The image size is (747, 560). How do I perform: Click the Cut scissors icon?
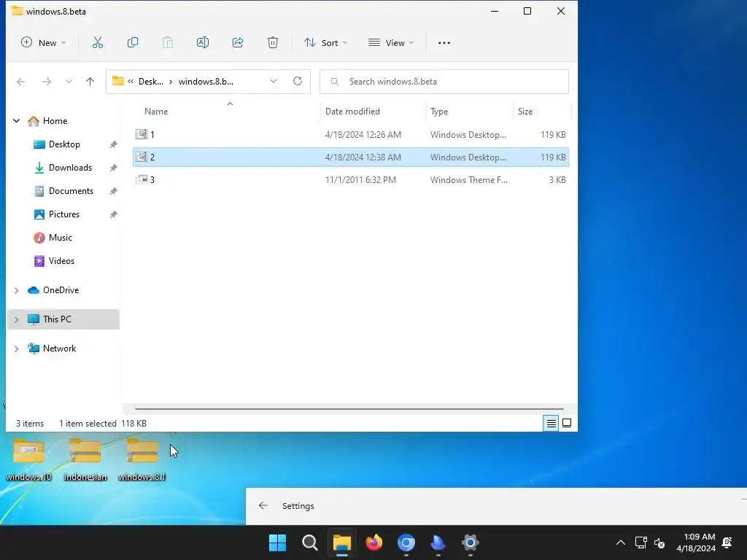point(98,43)
